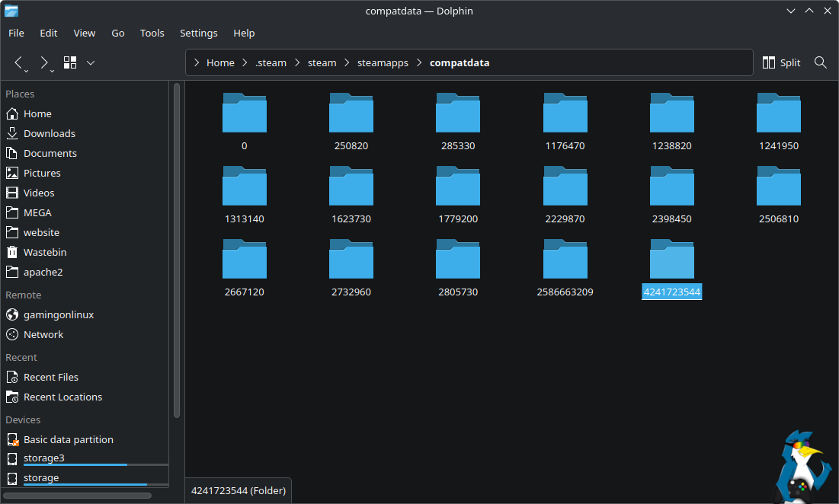Viewport: 839px width, 504px height.
Task: Toggle Split view
Action: pyautogui.click(x=781, y=62)
